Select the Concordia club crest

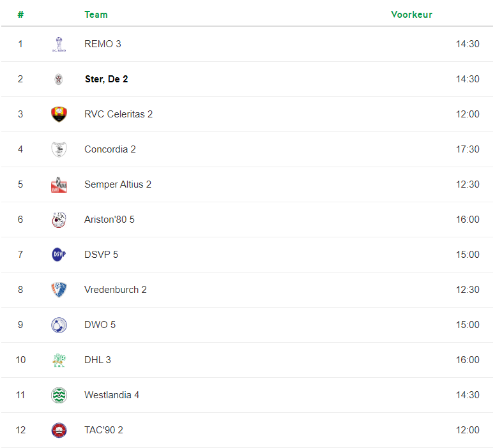(x=59, y=149)
